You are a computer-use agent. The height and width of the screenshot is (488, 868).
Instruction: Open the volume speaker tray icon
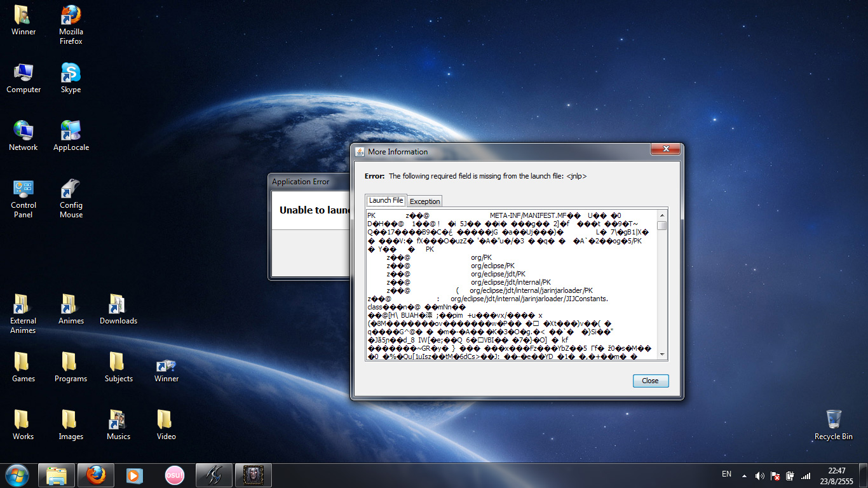(x=760, y=476)
